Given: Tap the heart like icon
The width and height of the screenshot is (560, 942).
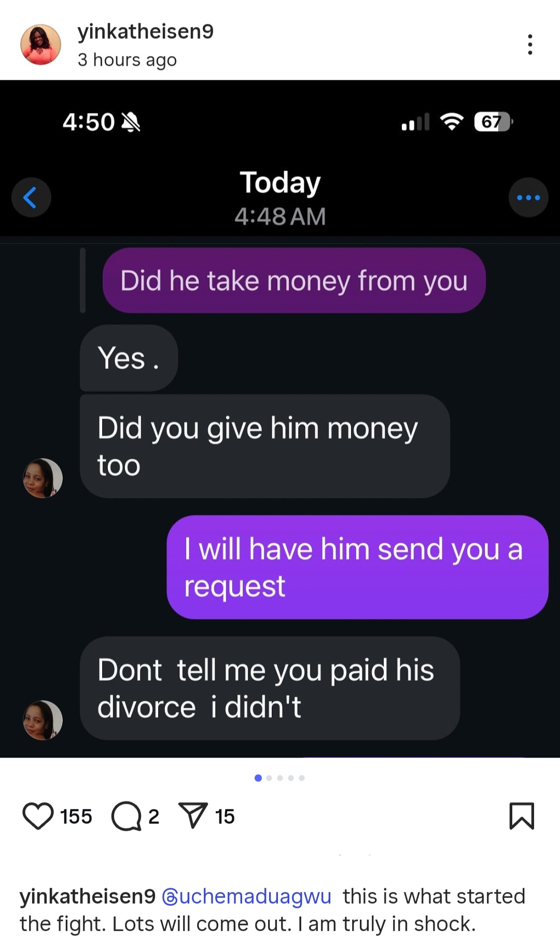Looking at the screenshot, I should coord(38,816).
